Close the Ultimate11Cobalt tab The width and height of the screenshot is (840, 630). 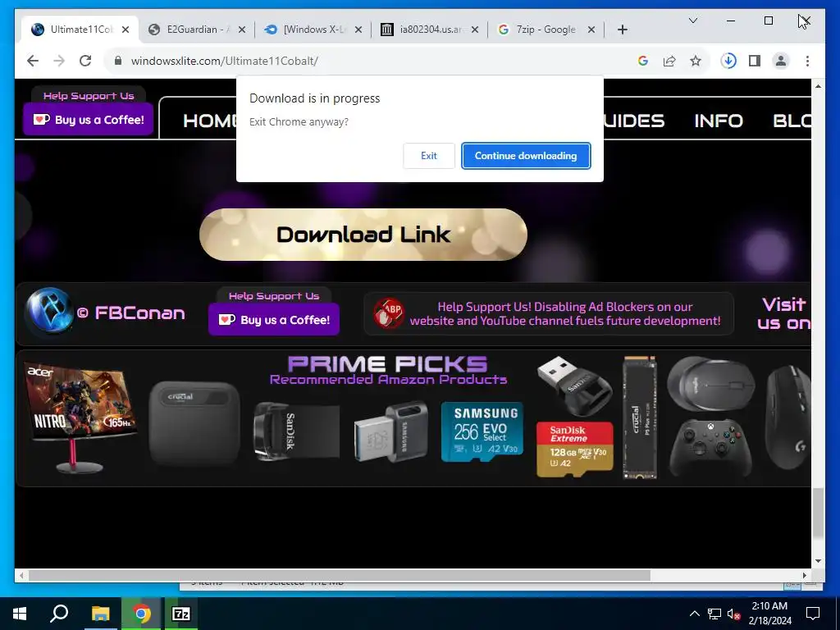126,30
